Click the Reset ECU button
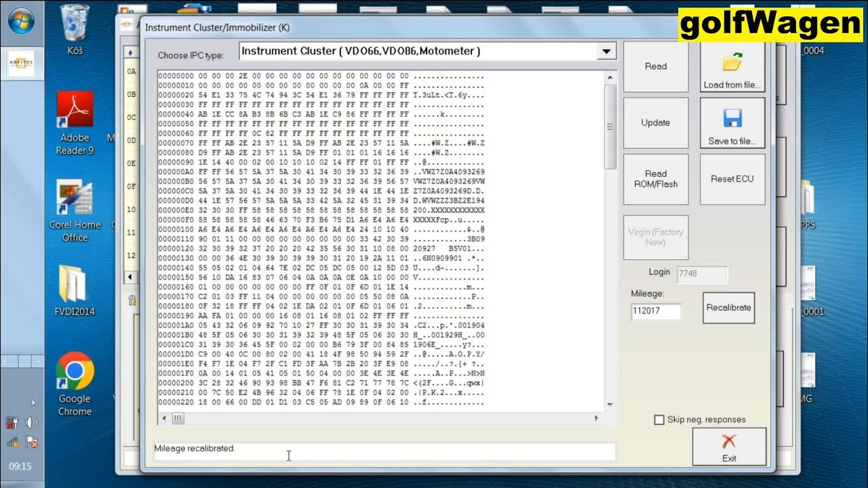 pyautogui.click(x=732, y=179)
